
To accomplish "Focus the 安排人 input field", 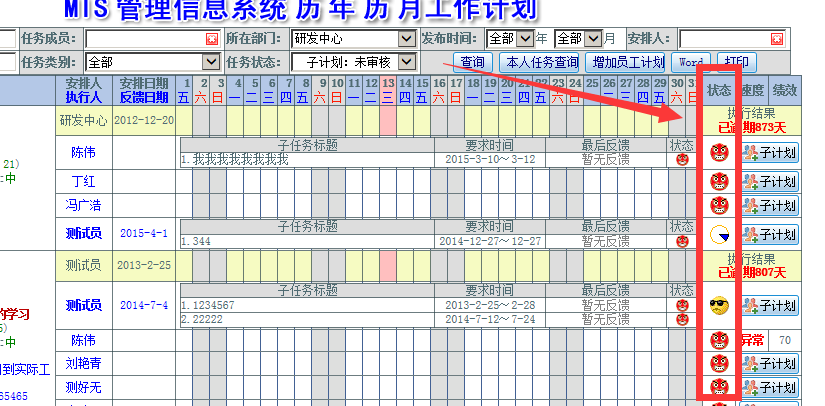I will tap(732, 39).
